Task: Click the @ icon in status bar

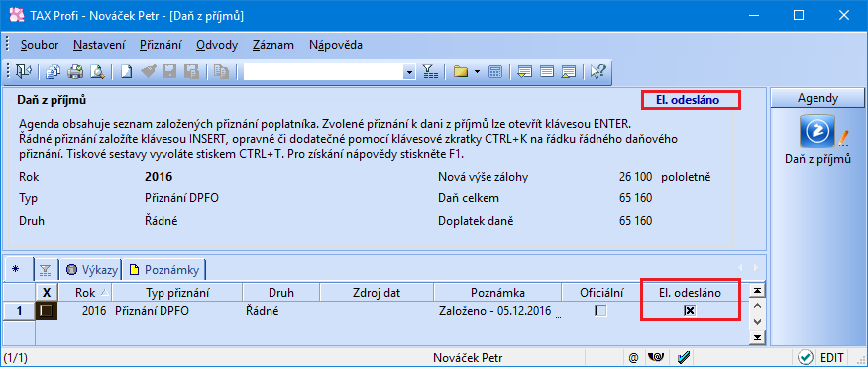Action: (x=633, y=357)
